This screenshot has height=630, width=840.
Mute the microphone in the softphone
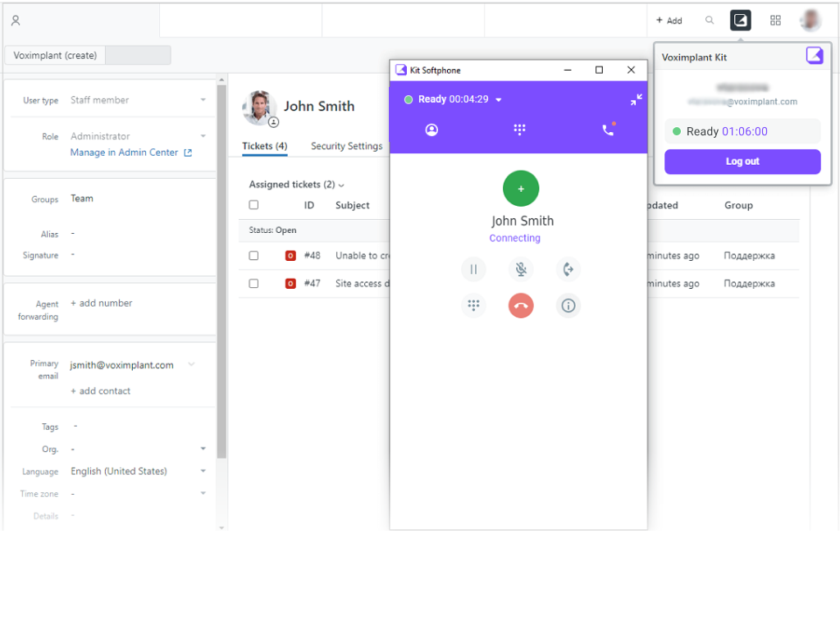(521, 269)
